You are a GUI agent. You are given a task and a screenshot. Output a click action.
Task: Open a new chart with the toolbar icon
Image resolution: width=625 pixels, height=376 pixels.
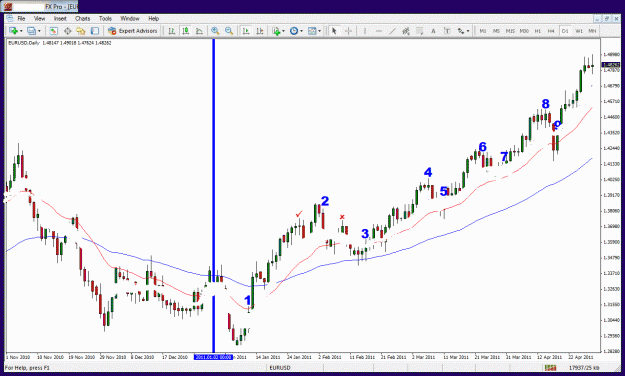click(13, 31)
